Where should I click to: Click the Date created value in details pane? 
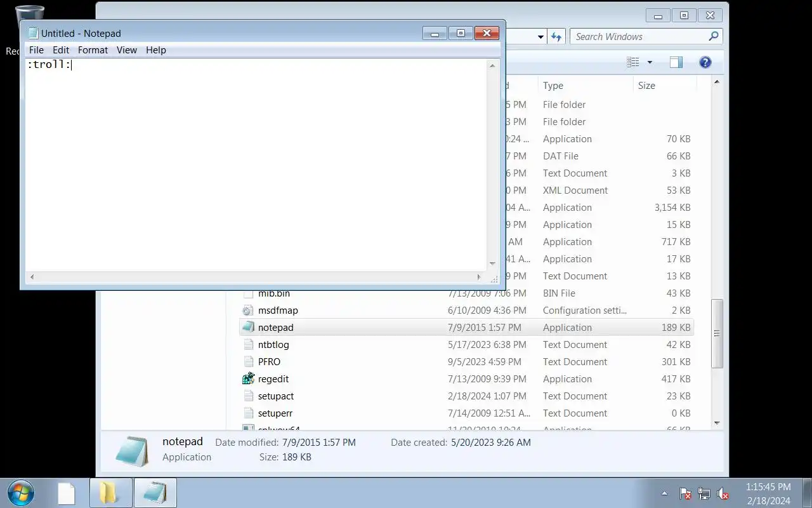click(x=490, y=443)
